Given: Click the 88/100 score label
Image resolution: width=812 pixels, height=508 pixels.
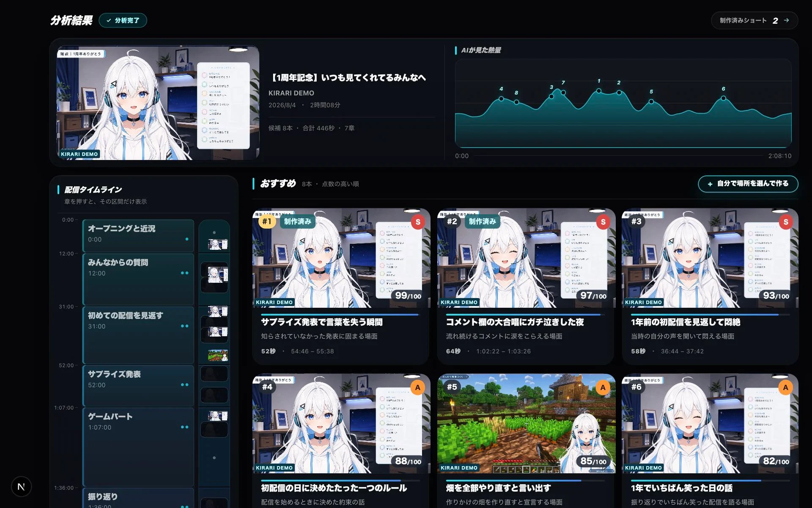Looking at the screenshot, I should [408, 461].
